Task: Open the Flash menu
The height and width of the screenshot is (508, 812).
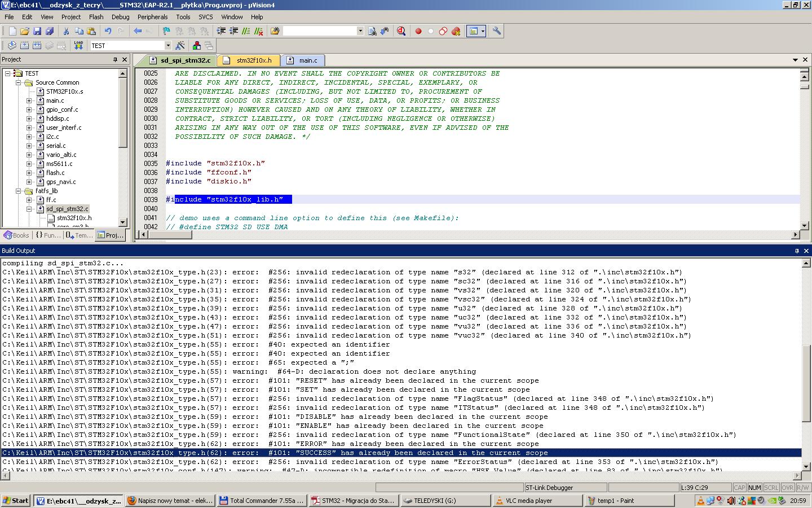Action: [96, 17]
